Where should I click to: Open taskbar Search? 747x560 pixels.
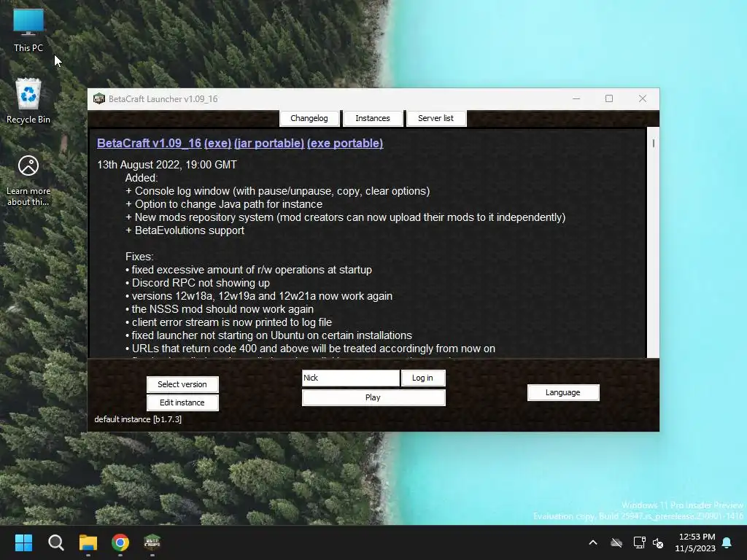tap(55, 542)
